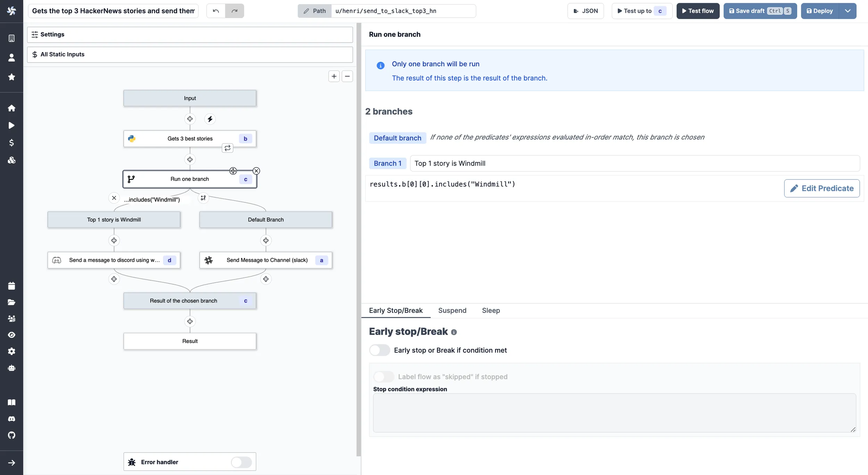Toggle Early stop or Break condition

pyautogui.click(x=379, y=350)
